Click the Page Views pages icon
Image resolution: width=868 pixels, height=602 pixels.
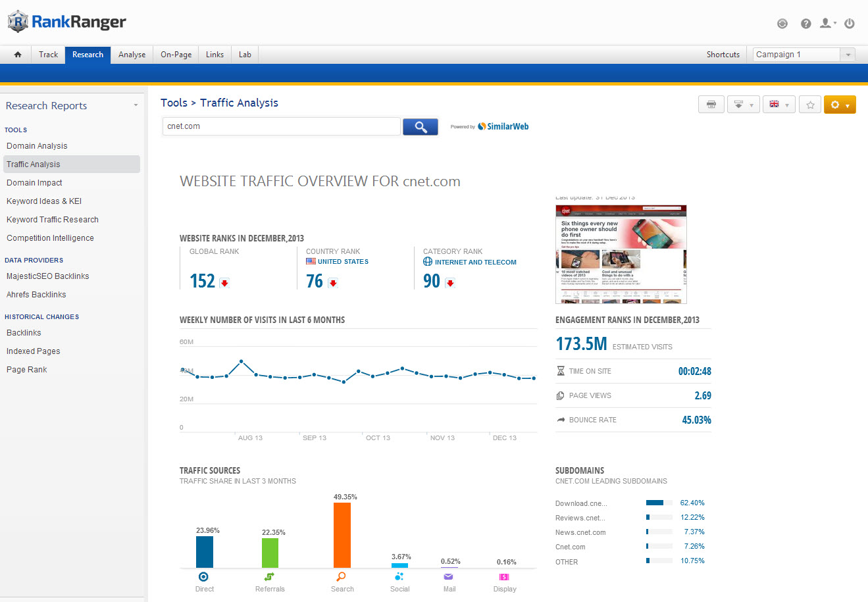pos(561,395)
